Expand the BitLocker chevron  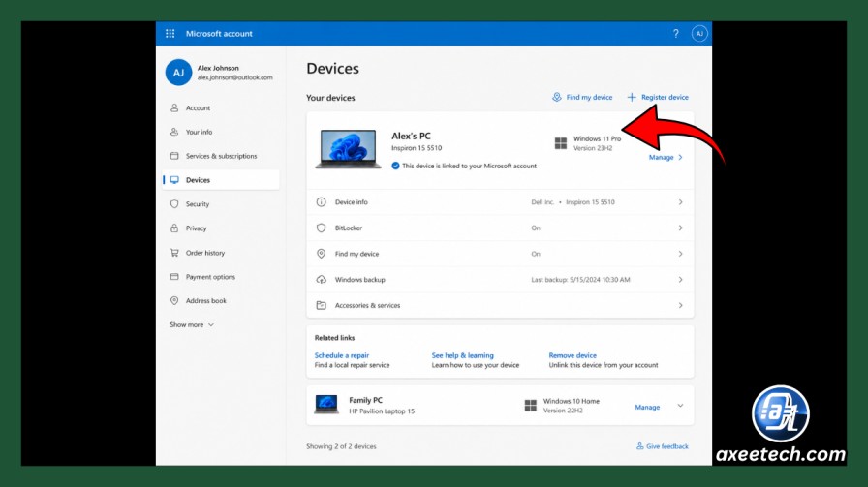click(x=680, y=228)
